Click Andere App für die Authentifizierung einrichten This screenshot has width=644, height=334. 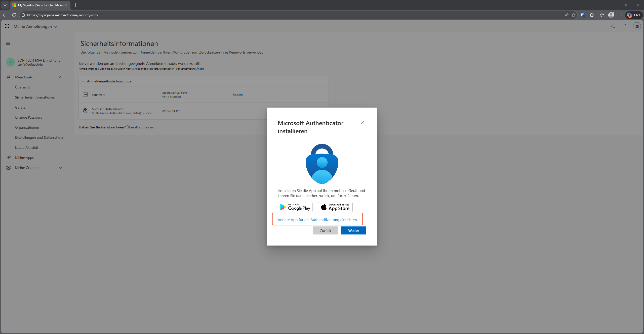click(x=317, y=220)
